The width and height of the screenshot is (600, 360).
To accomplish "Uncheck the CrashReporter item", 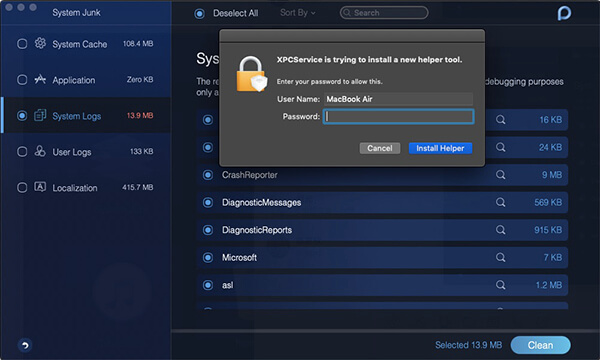I will [208, 175].
